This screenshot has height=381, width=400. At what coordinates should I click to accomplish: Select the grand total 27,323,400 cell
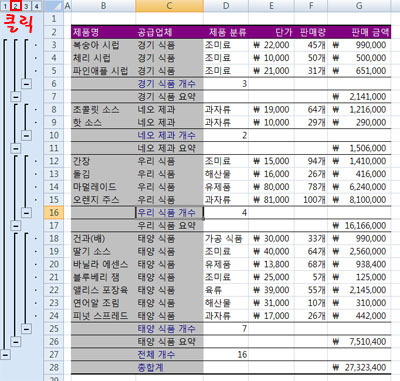(x=359, y=367)
